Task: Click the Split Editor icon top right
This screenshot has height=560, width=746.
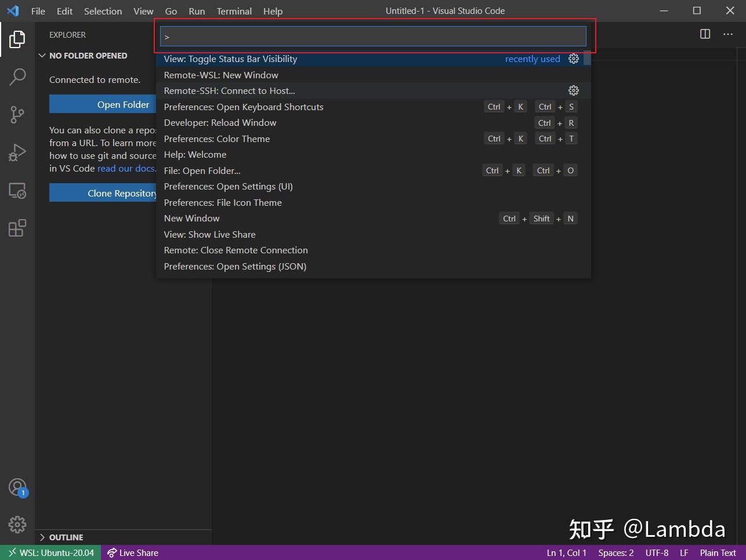Action: pyautogui.click(x=704, y=34)
